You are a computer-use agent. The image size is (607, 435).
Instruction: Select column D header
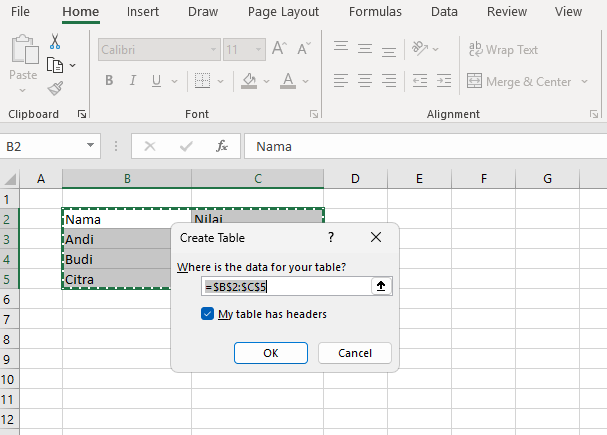[x=355, y=179]
